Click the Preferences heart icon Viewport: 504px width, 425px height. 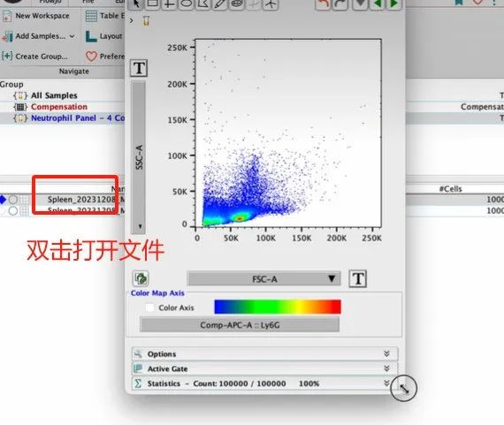(91, 57)
